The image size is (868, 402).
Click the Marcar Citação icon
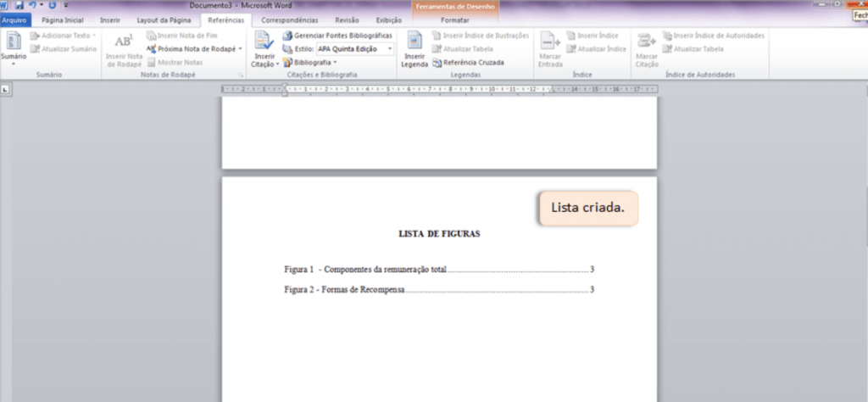coord(647,44)
